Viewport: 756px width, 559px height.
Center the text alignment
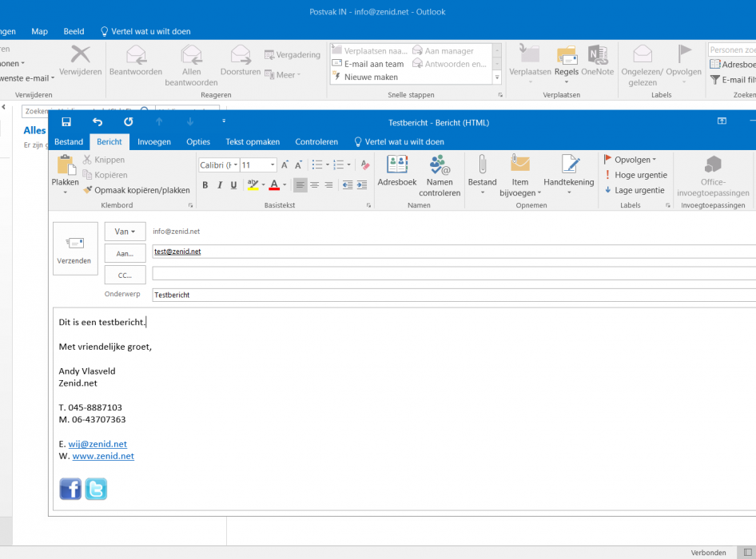[x=314, y=185]
